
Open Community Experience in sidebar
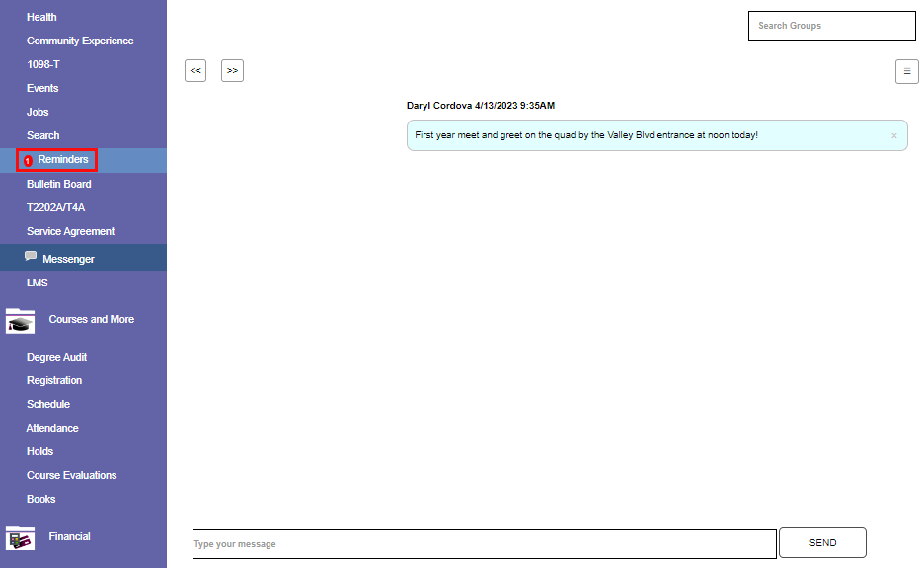[80, 41]
